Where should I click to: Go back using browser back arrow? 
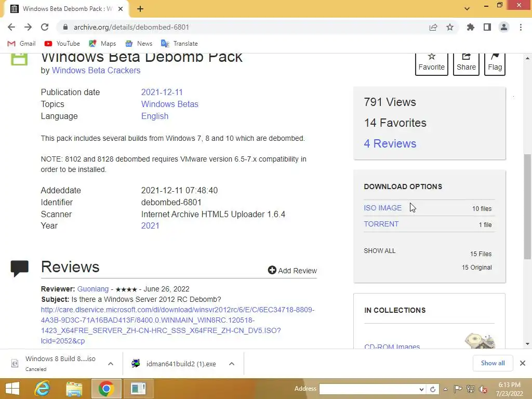click(11, 27)
